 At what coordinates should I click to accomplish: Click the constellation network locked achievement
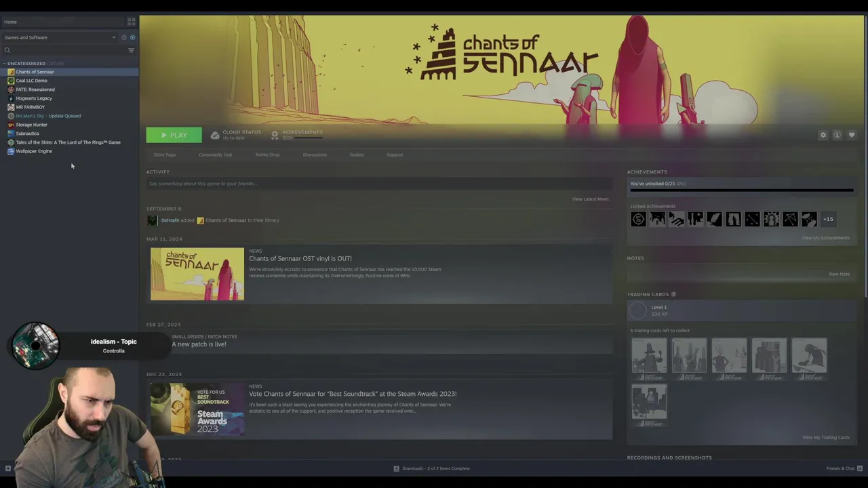coord(790,219)
